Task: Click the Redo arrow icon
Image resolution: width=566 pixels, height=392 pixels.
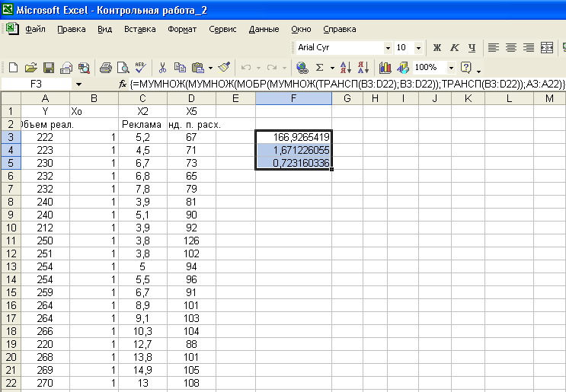Action: [272, 68]
